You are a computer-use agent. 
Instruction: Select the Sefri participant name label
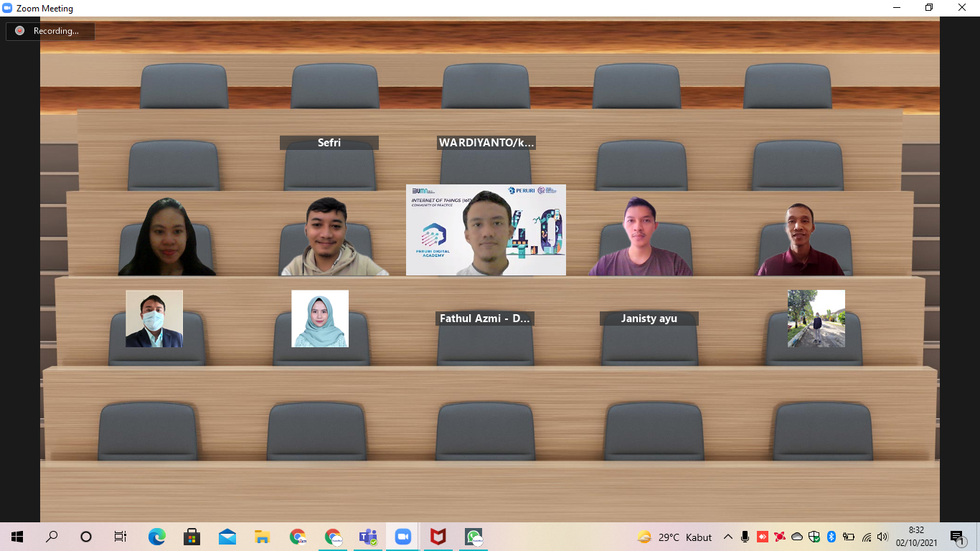coord(329,143)
